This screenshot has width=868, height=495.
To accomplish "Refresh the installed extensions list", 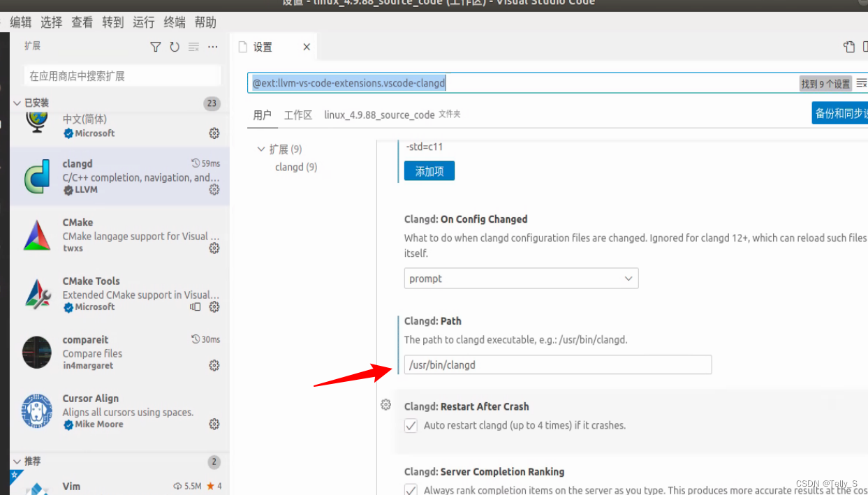I will point(174,47).
